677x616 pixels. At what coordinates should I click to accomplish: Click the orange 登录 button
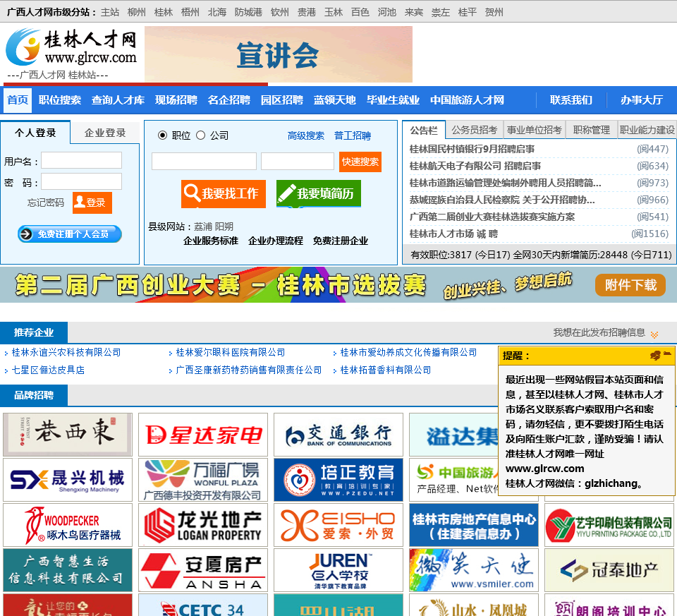[x=92, y=203]
